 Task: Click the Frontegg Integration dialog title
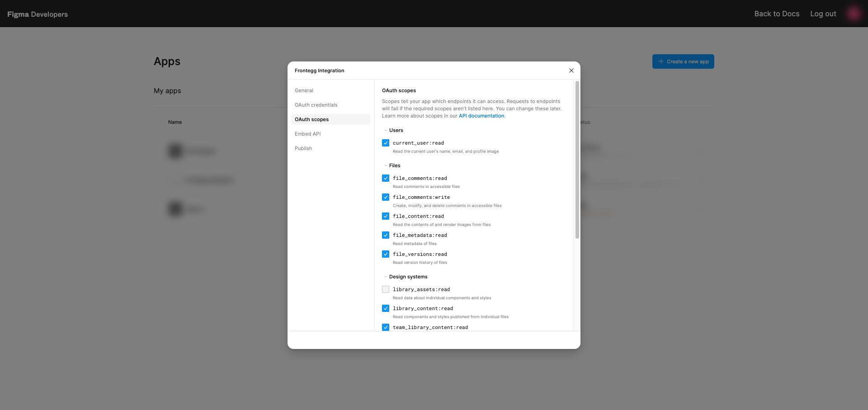320,71
